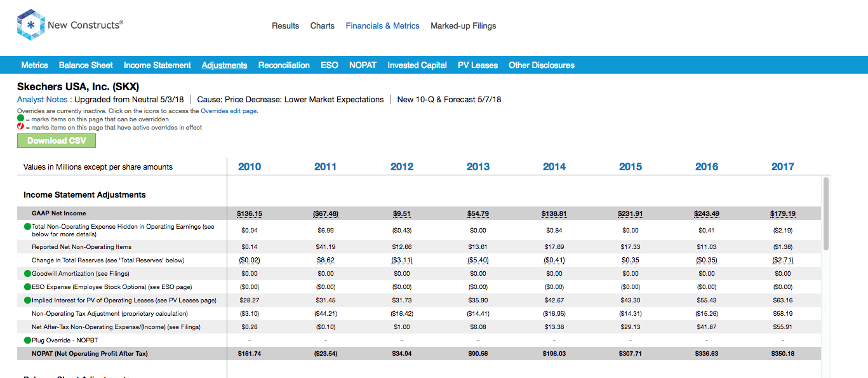Select the 2016 year column header
868x378 pixels.
click(x=707, y=166)
